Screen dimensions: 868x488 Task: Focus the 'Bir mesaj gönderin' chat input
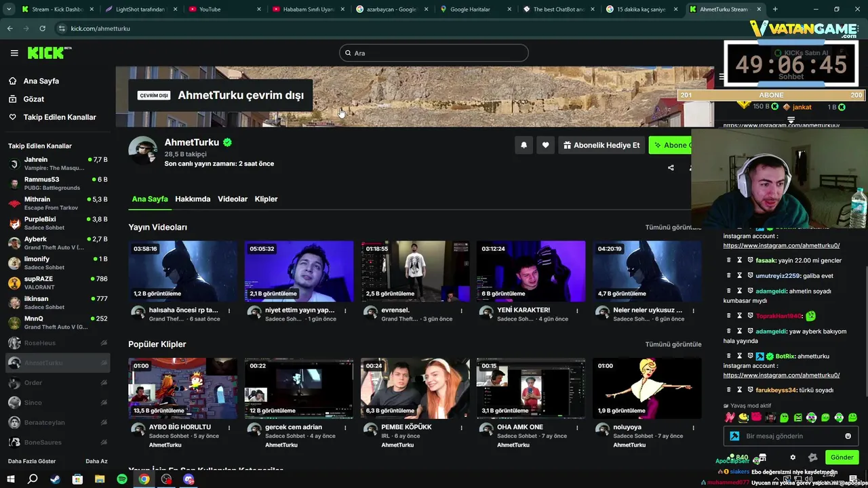point(790,436)
